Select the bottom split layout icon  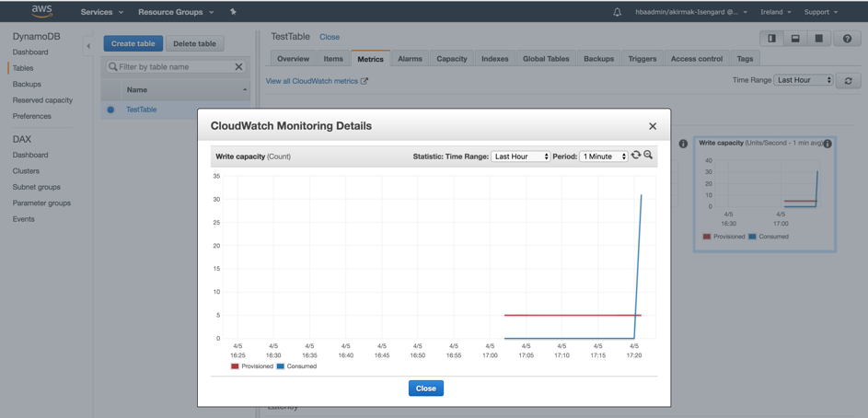[795, 38]
